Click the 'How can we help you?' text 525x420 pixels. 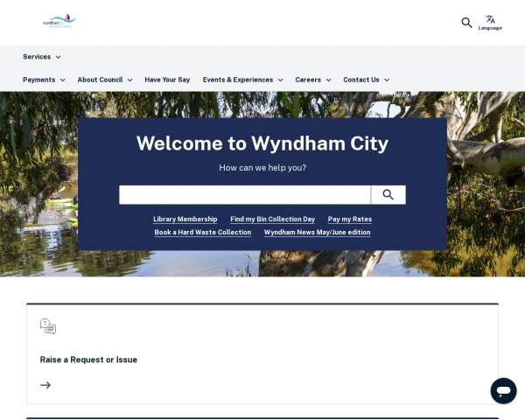[x=262, y=168]
